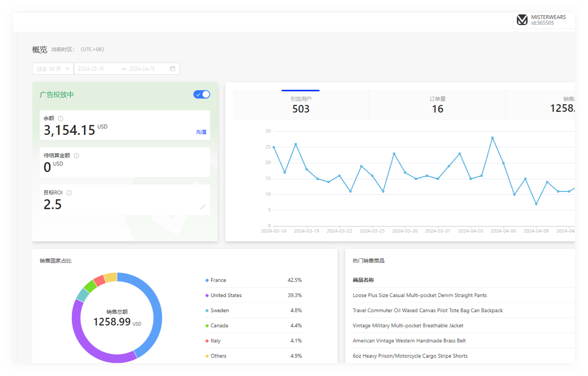The height and width of the screenshot is (376, 588).
Task: Open Vintage Military Multi-pocket Breathable Jacket item
Action: click(x=408, y=325)
